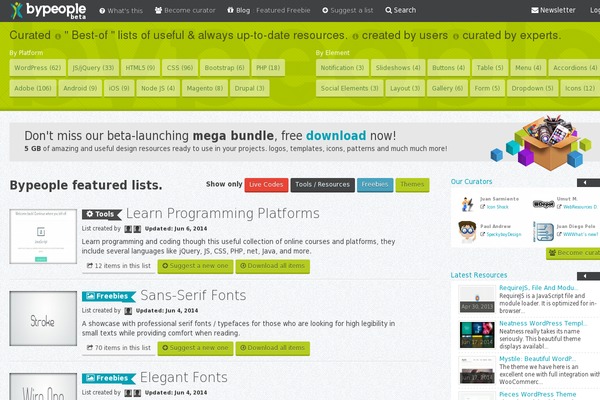Subscribe via the Newsletter link
This screenshot has height=400, width=600.
tap(553, 10)
